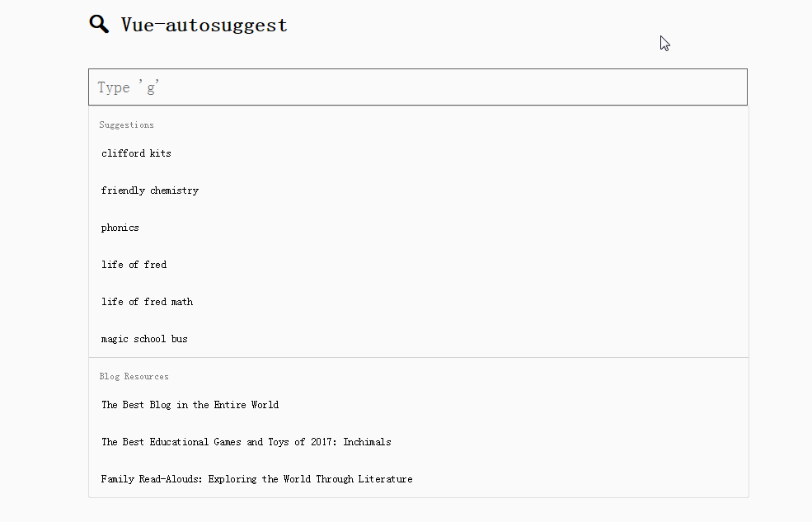Select the "clifford kits" suggestion
Viewport: 812px width, 522px height.
[x=136, y=153]
